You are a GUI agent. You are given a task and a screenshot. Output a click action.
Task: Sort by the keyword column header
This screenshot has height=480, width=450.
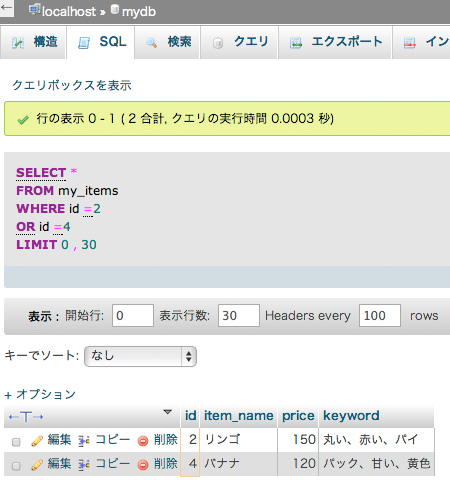click(351, 416)
